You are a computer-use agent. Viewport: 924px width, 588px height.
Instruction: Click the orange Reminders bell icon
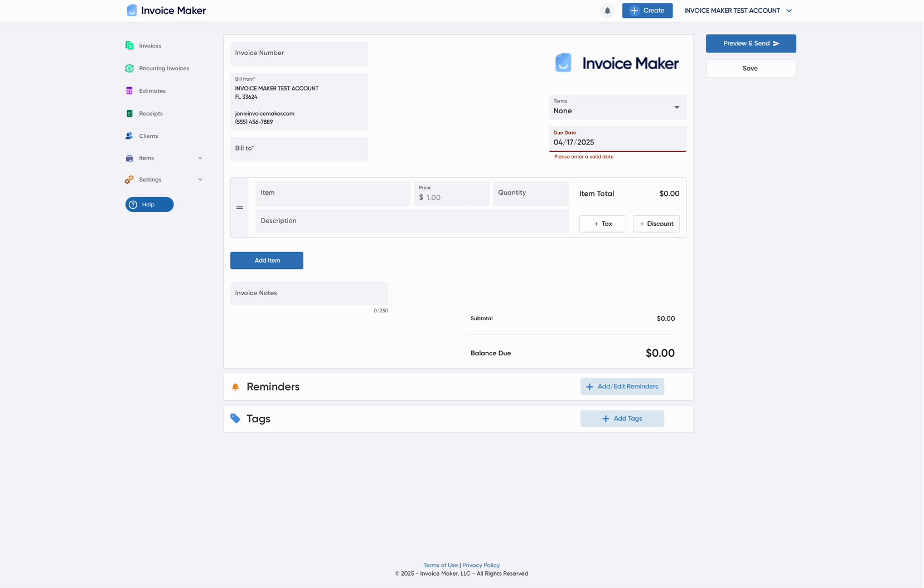(x=235, y=387)
